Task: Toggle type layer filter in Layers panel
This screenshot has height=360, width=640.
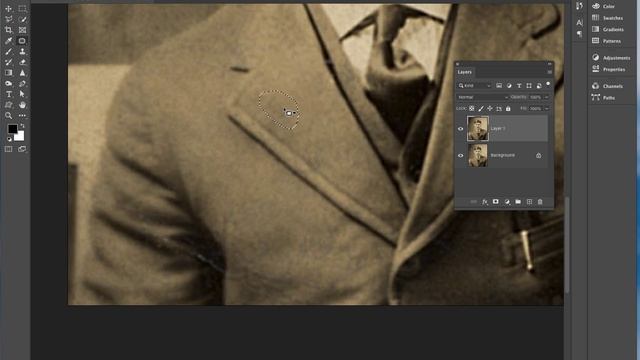Action: (x=519, y=86)
